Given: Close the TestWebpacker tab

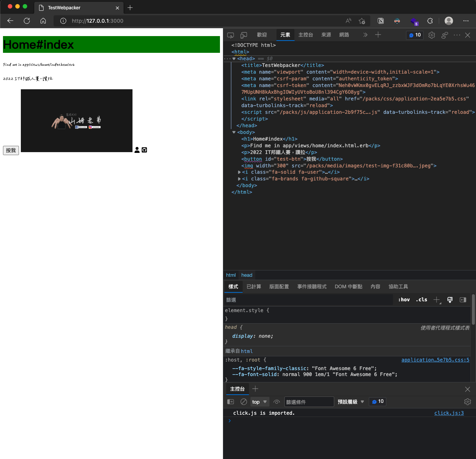Looking at the screenshot, I should pos(117,8).
